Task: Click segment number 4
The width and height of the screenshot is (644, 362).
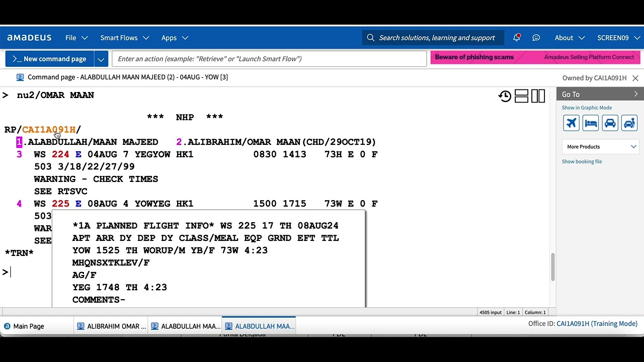Action: pos(19,204)
